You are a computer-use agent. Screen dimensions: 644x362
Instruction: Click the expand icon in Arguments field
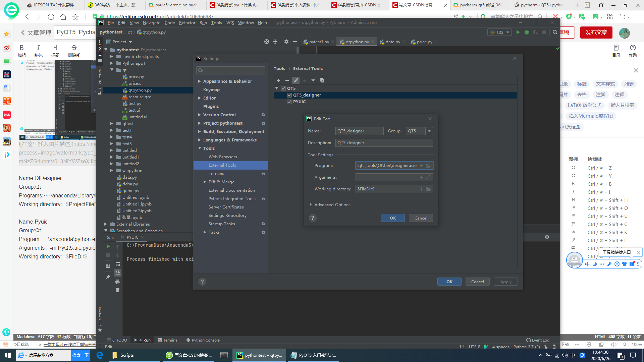tap(428, 177)
